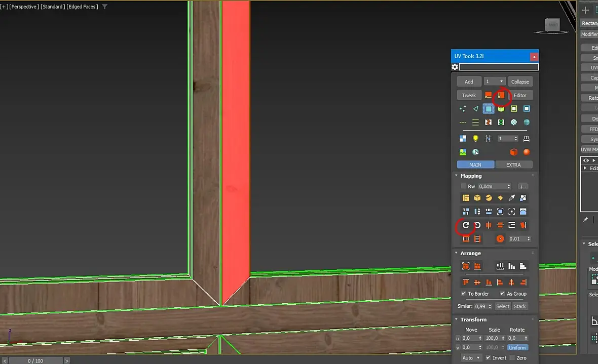This screenshot has height=364, width=598.
Task: Click align right icon in Arrange
Action: (x=523, y=282)
